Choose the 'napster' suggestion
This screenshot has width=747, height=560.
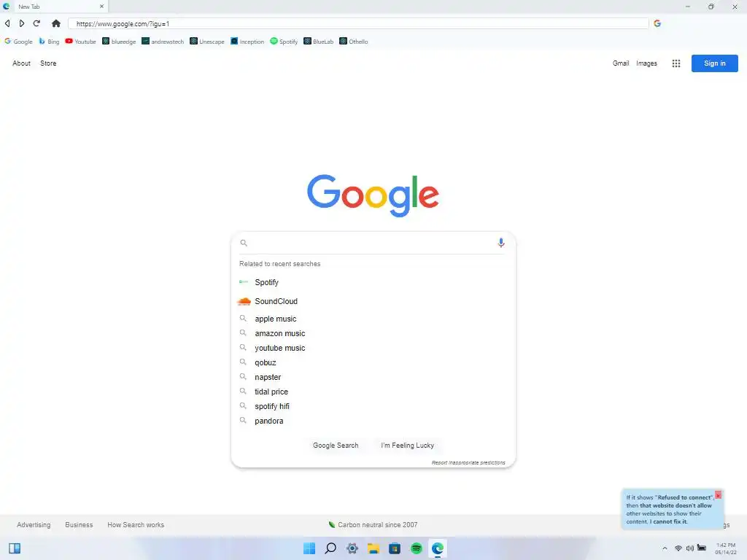coord(373,377)
